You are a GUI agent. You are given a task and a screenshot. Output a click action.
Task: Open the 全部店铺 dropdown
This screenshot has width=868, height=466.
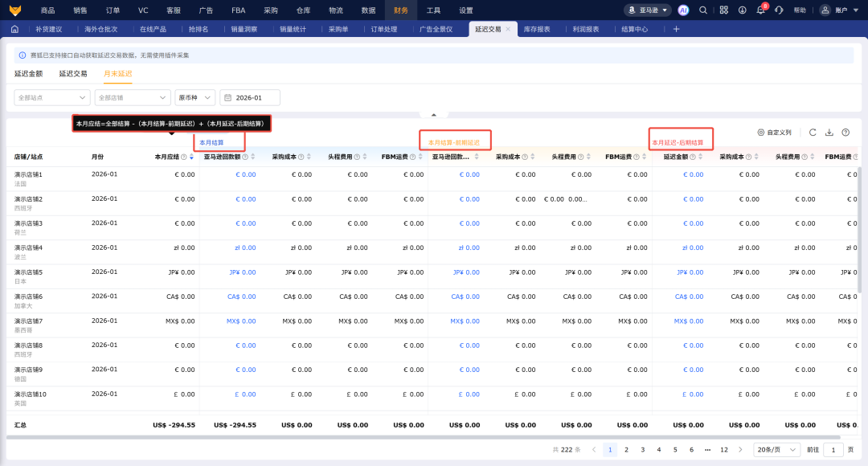click(x=133, y=97)
